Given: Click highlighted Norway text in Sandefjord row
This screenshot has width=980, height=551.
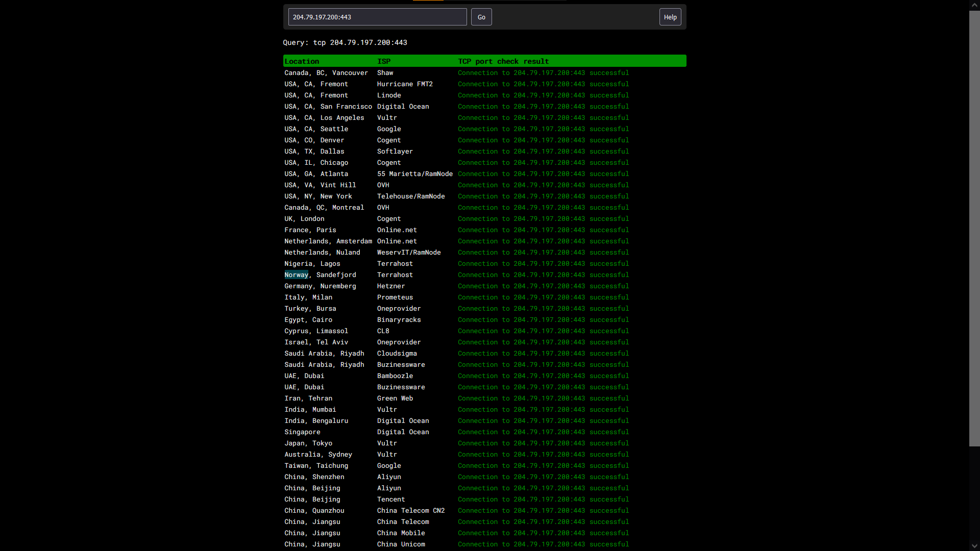Looking at the screenshot, I should click(x=296, y=275).
